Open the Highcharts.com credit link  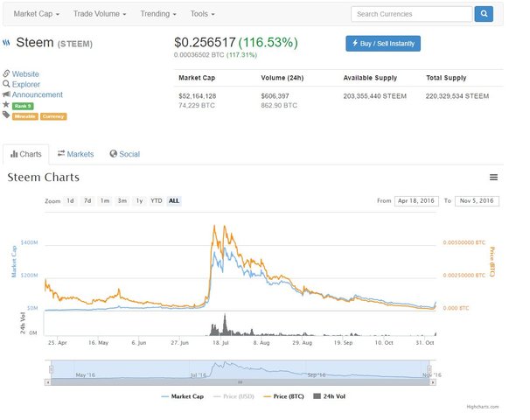[483, 407]
